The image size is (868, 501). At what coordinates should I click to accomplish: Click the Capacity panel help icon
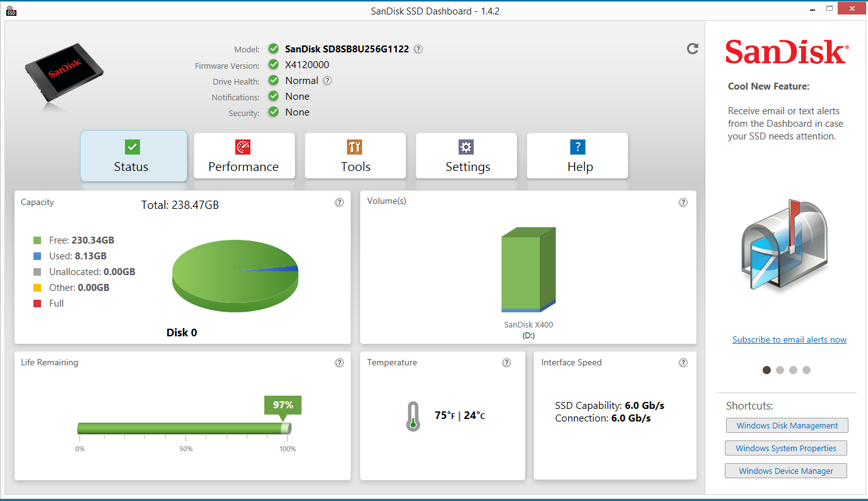[339, 203]
